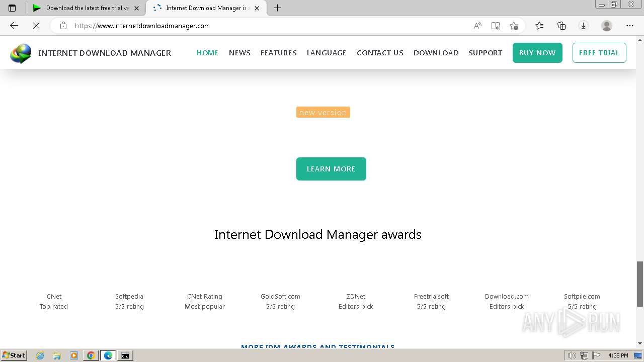The image size is (644, 362).
Task: Open Windows Media Player taskbar icon
Action: pyautogui.click(x=74, y=355)
